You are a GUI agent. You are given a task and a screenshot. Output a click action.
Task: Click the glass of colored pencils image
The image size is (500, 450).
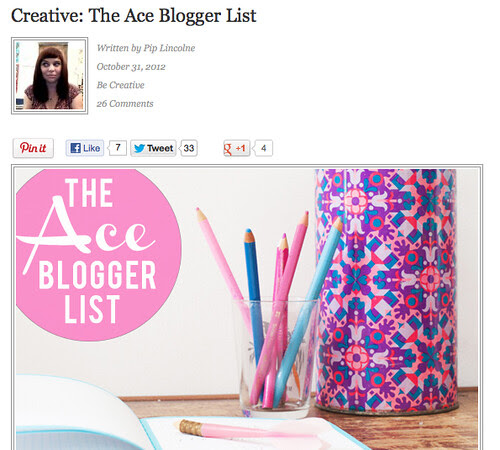273,357
